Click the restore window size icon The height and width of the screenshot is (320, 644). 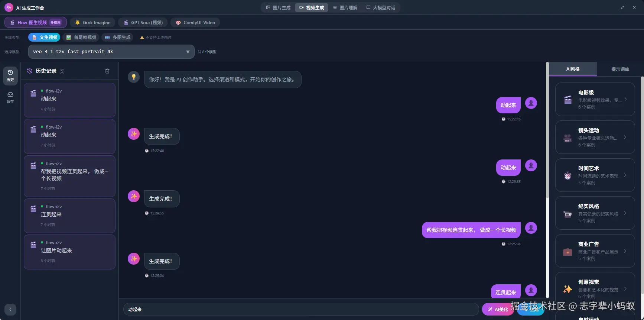(x=622, y=7)
